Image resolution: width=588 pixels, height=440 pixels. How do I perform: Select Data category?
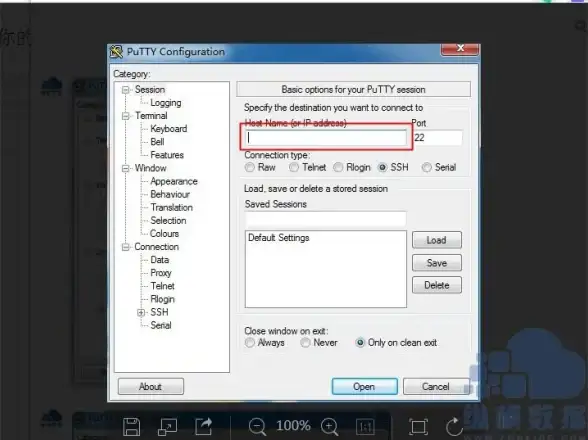(x=160, y=260)
